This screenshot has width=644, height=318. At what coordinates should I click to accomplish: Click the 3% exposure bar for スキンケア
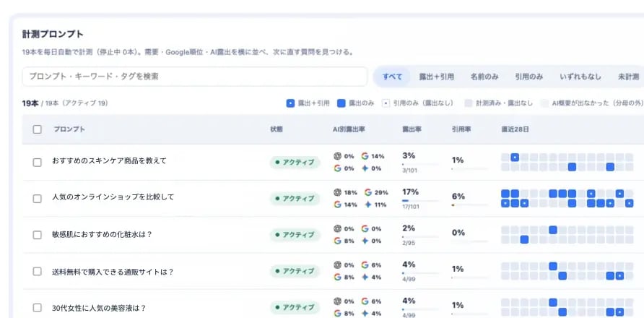pos(421,165)
